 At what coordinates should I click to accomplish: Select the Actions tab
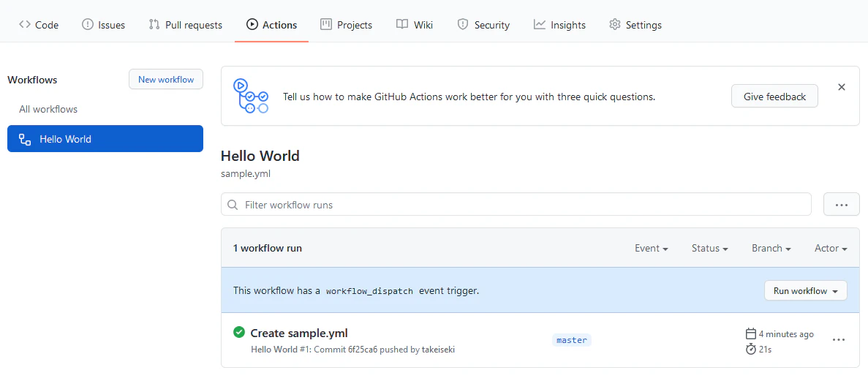272,25
